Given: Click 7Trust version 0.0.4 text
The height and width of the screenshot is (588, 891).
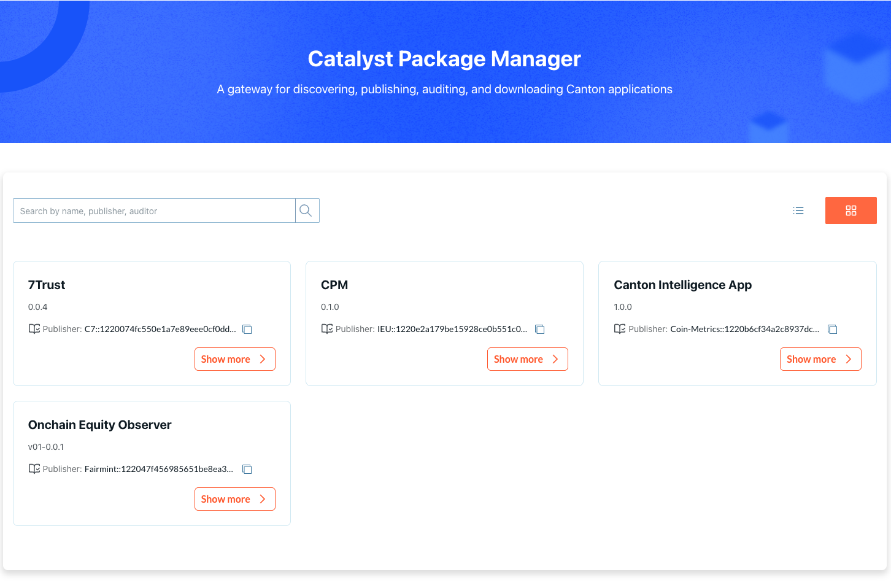Looking at the screenshot, I should point(37,307).
